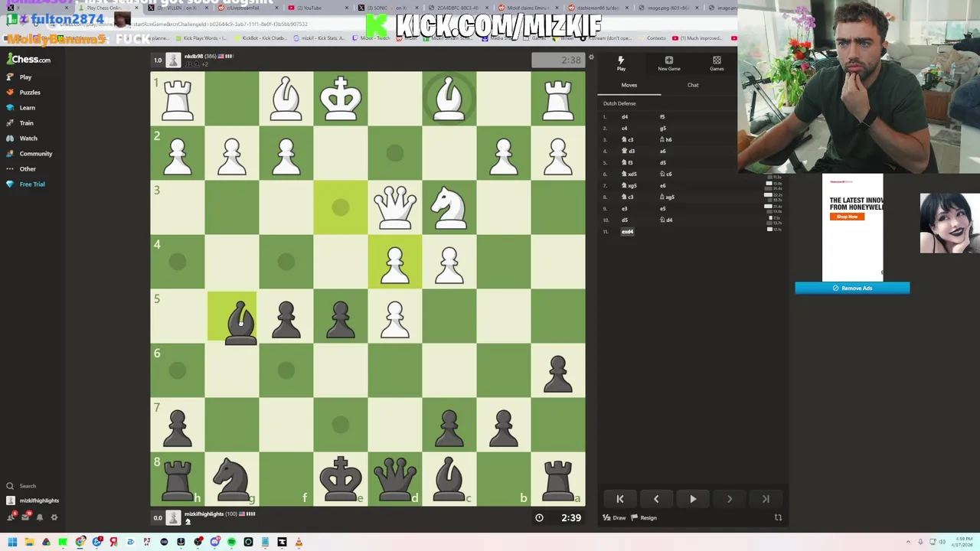Click flip board icon below move list
The height and width of the screenshot is (551, 980).
coord(778,518)
